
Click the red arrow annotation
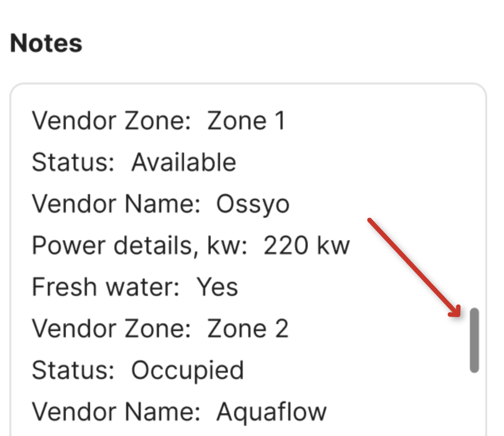coord(414,267)
